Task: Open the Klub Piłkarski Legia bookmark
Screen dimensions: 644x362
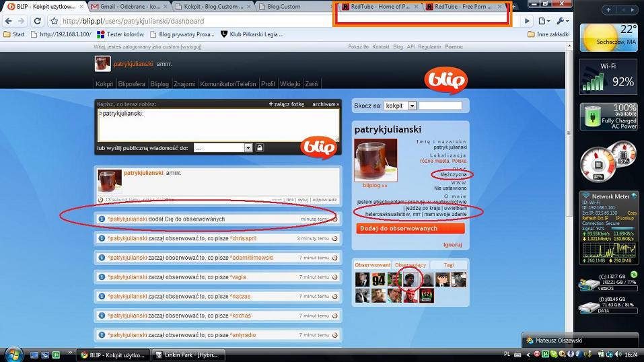Action: click(252, 34)
